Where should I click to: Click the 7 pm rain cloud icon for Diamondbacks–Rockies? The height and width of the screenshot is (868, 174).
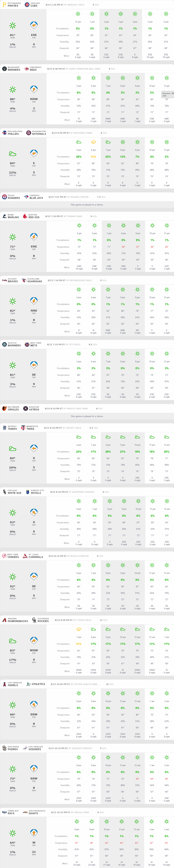pos(79,629)
